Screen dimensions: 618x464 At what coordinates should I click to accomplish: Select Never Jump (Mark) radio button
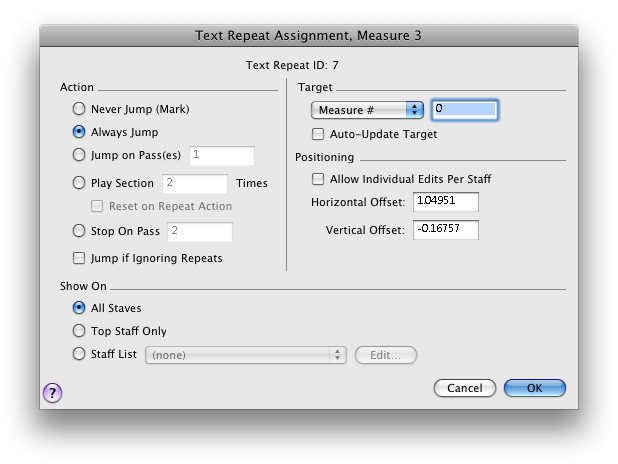point(79,109)
